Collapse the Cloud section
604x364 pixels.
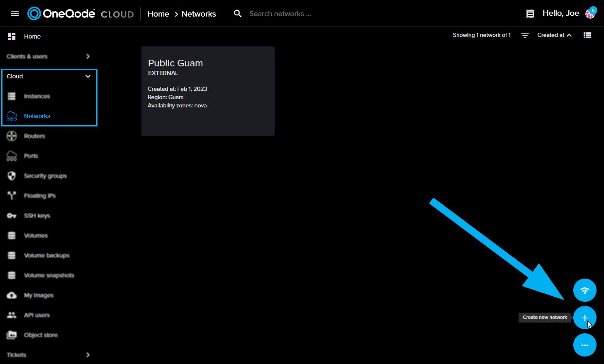pyautogui.click(x=88, y=76)
